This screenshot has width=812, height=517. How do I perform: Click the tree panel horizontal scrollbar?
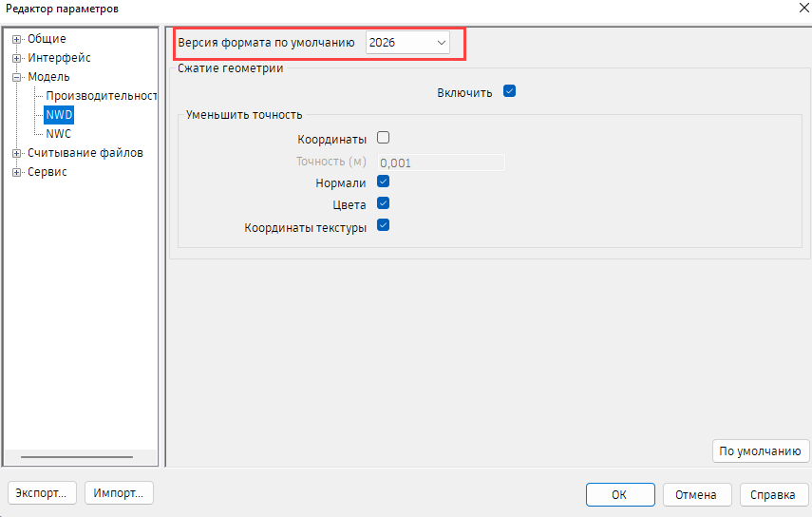pos(77,457)
